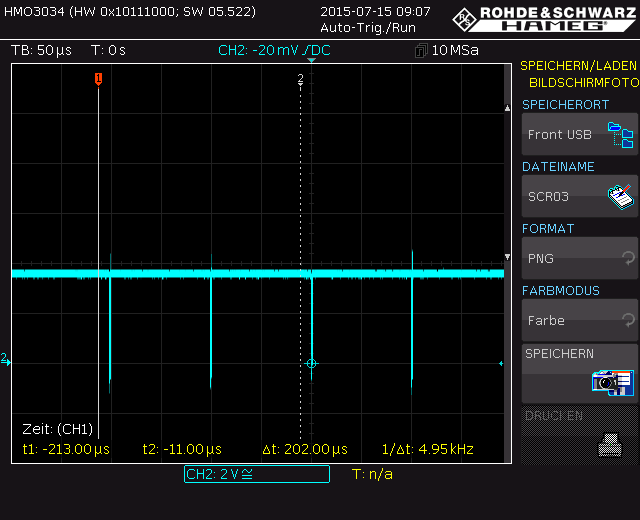
Task: Edit filename via the SCR03 notepad icon
Action: (x=620, y=197)
